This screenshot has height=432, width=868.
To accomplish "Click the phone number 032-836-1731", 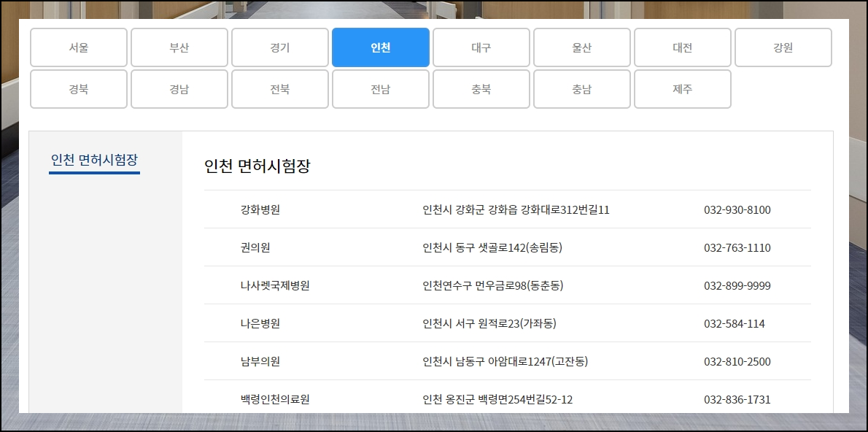I will pyautogui.click(x=737, y=399).
